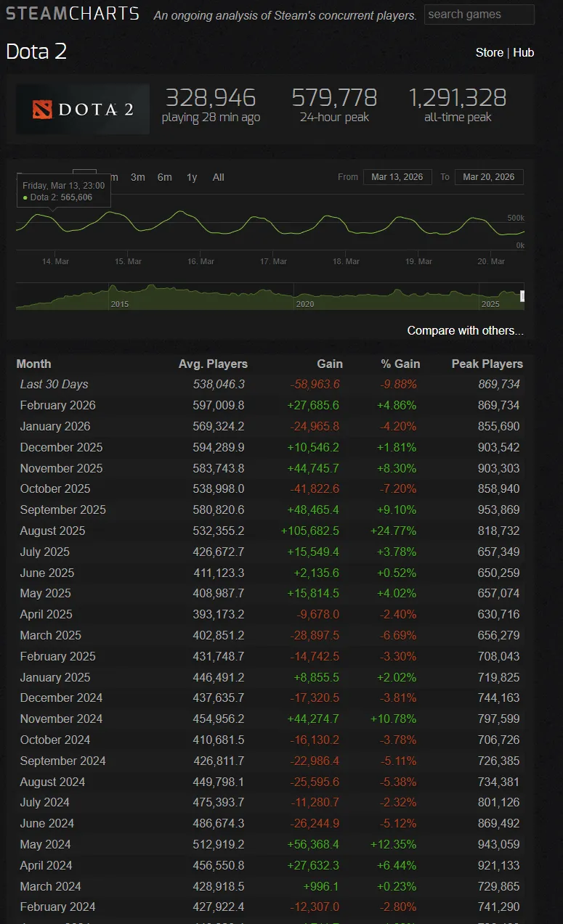
Task: Click the +10.78% gain percentage
Action: 393,719
